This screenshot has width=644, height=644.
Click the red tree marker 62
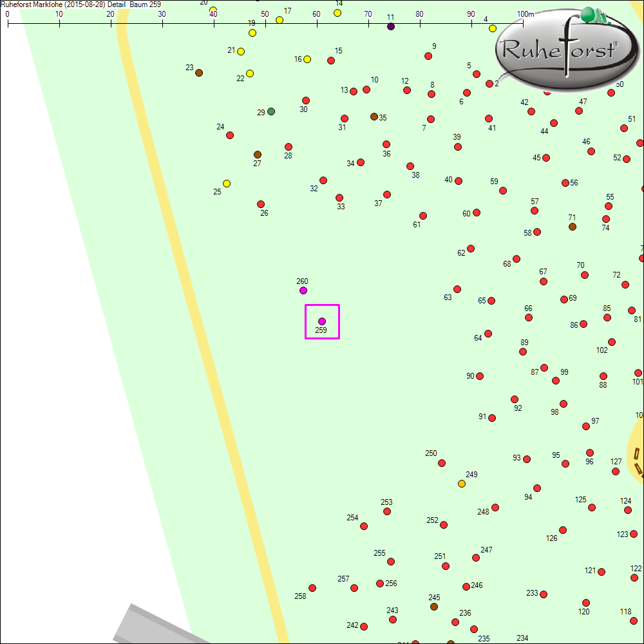tap(471, 249)
